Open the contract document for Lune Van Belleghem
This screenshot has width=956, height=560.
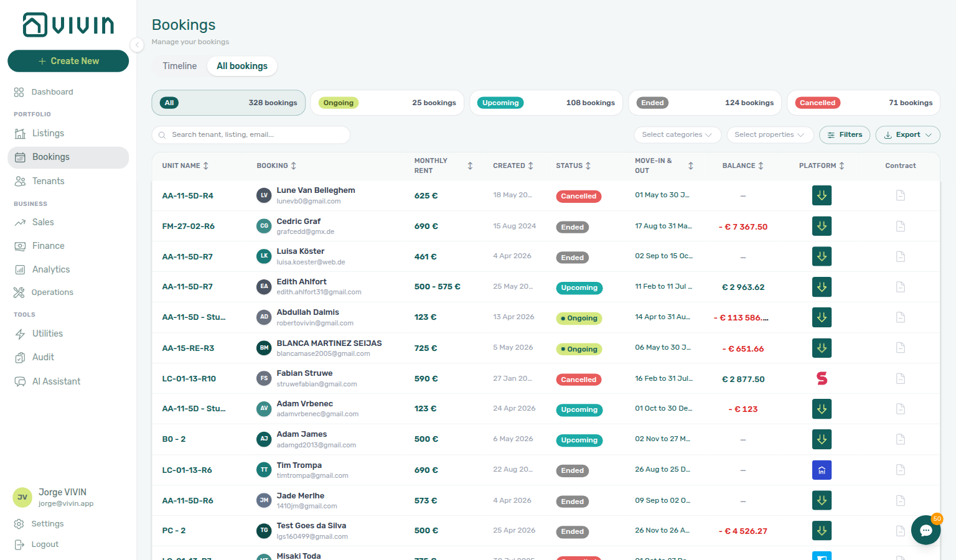900,195
